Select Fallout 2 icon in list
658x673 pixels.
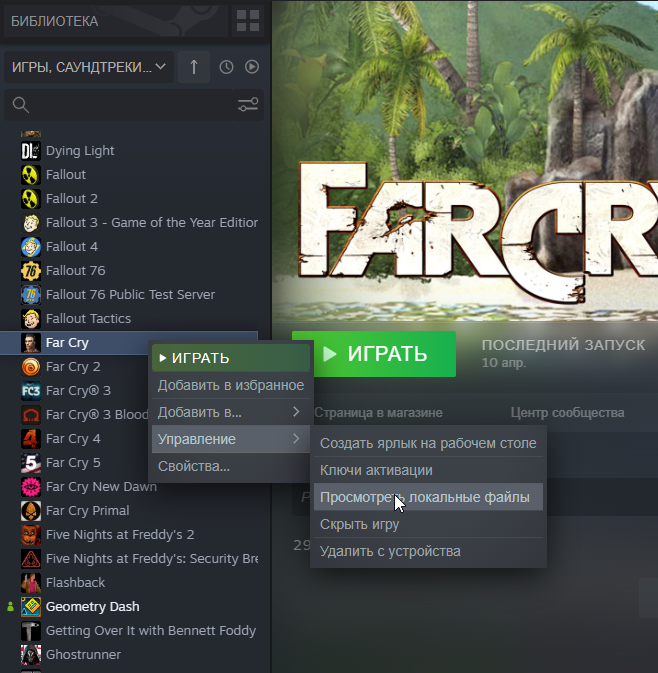pos(31,199)
